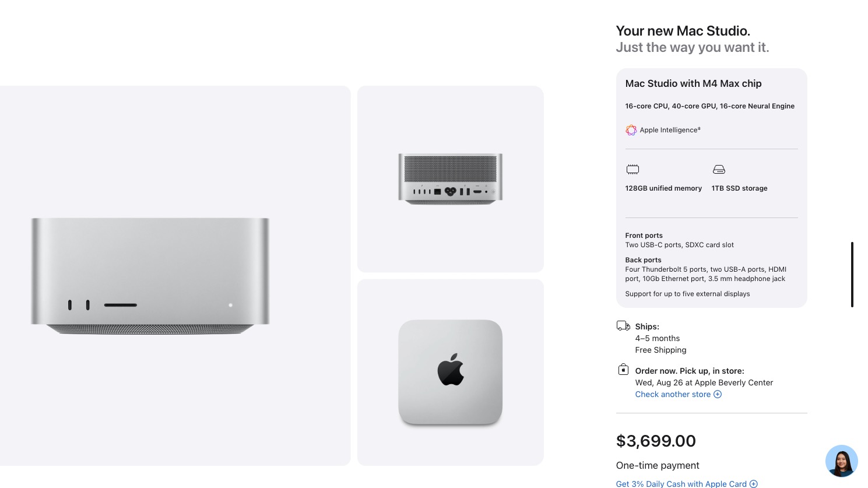The height and width of the screenshot is (488, 868).
Task: Click the plus icon beside Apple Card offer
Action: tap(754, 484)
